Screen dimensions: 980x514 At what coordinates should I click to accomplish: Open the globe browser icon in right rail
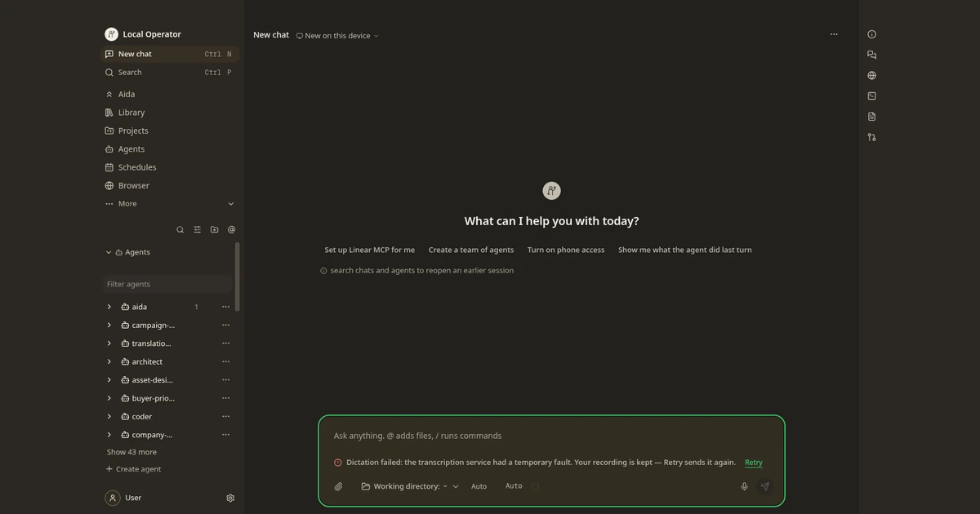[x=871, y=75]
